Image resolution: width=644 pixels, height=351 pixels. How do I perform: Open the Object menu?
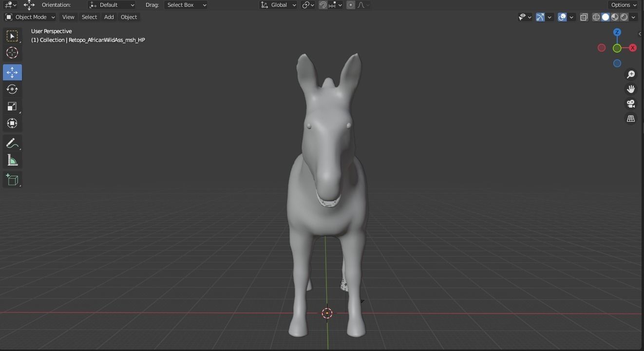[x=129, y=17]
